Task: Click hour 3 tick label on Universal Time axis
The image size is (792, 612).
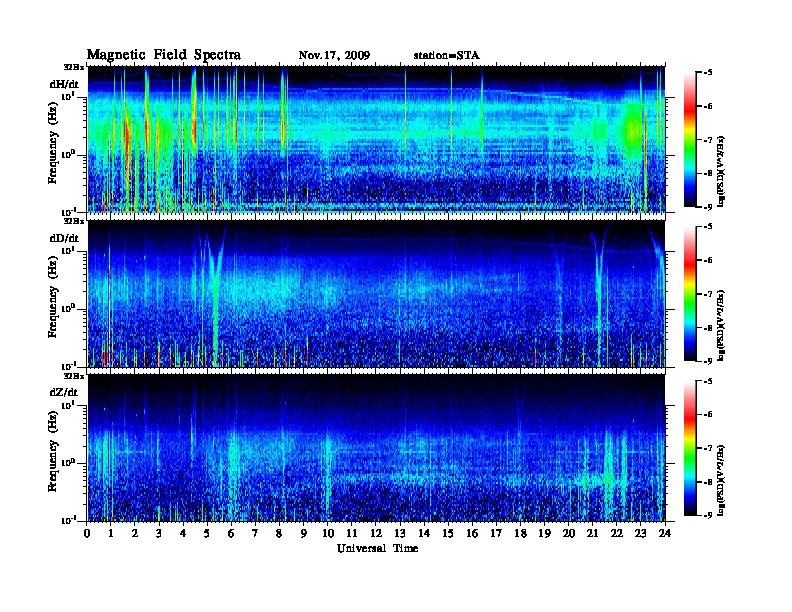Action: [x=159, y=534]
